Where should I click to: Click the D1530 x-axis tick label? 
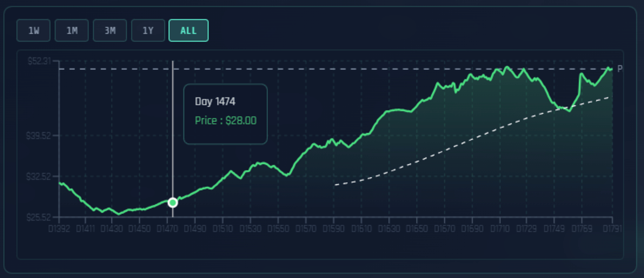[250, 229]
